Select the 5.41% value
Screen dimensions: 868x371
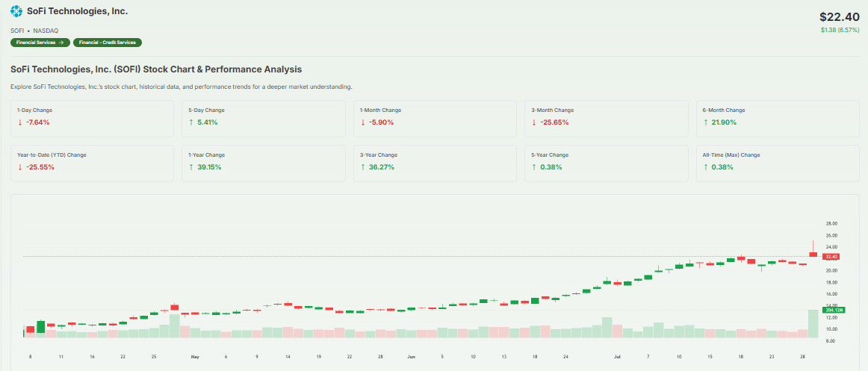point(208,122)
